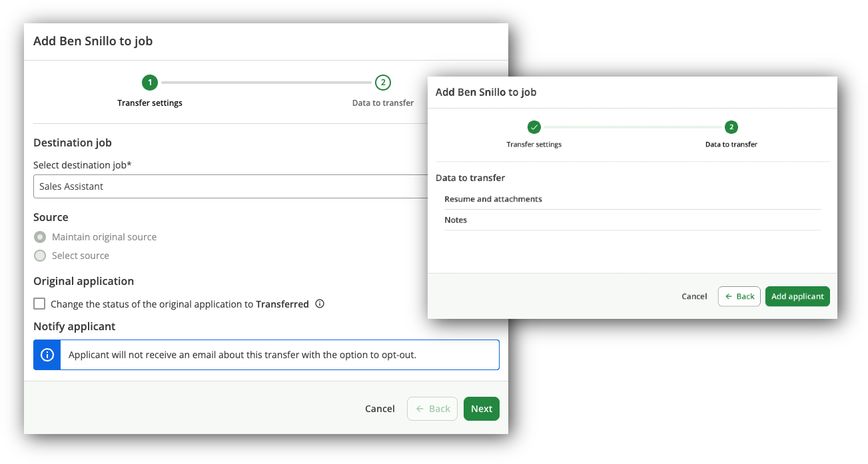Click the Destination job heading

point(73,142)
